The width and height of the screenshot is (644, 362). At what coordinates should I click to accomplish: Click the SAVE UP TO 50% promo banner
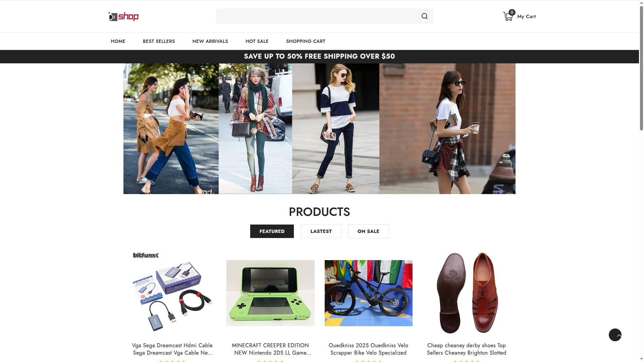click(x=319, y=56)
